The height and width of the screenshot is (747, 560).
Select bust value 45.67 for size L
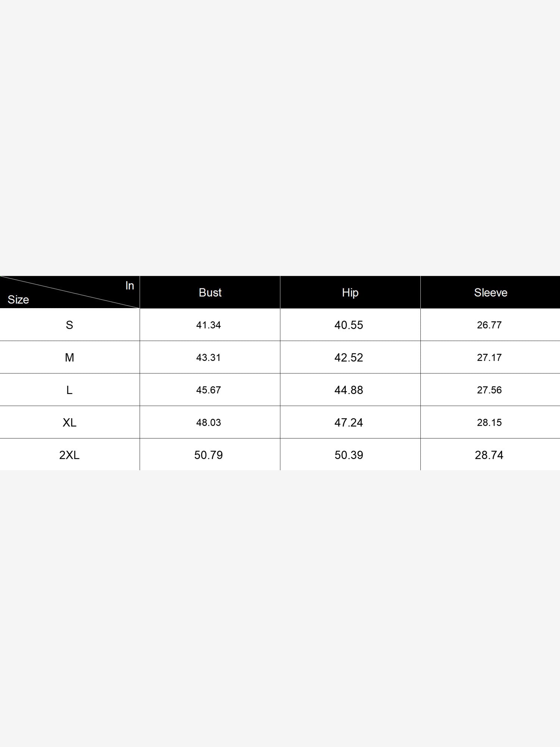point(208,390)
